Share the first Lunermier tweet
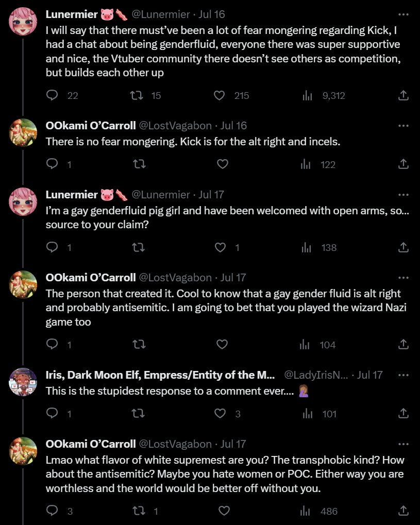 (x=404, y=95)
